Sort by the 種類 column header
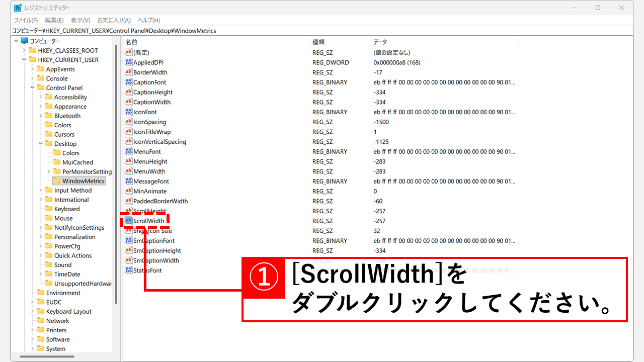This screenshot has width=644, height=362. tap(340, 42)
